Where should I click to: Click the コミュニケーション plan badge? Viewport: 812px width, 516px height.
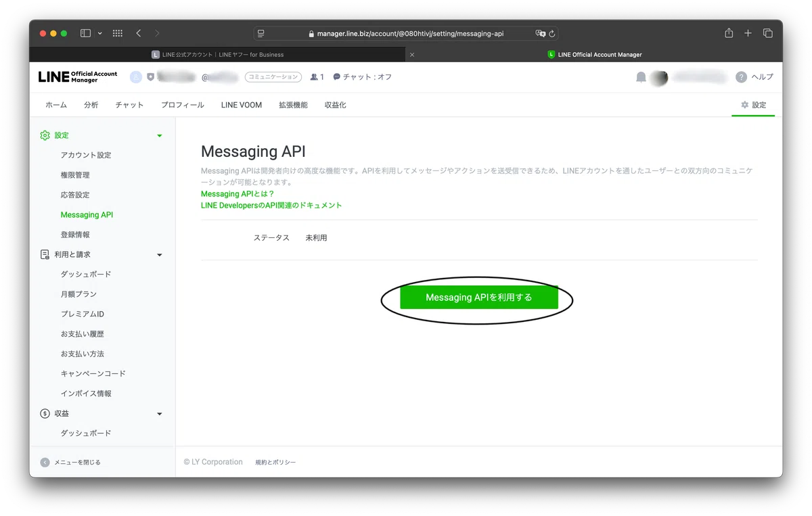(272, 77)
